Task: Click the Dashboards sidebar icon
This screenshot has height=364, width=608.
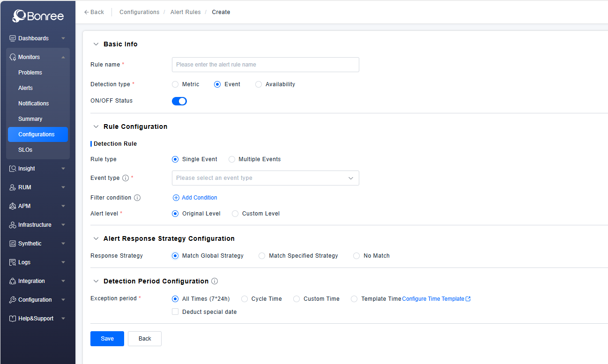Action: 13,38
